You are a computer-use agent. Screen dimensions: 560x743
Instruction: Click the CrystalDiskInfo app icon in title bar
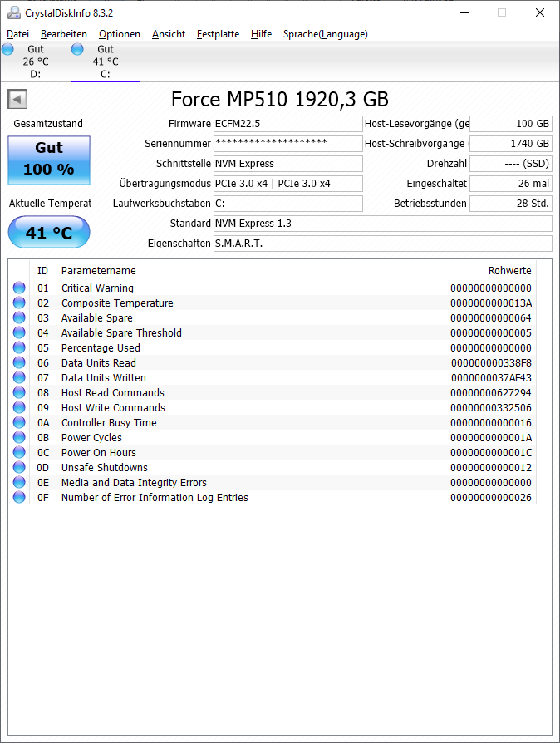pos(14,12)
